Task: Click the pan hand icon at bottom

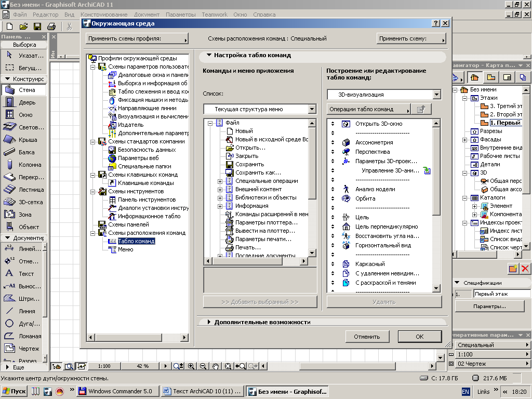Action: point(216,366)
